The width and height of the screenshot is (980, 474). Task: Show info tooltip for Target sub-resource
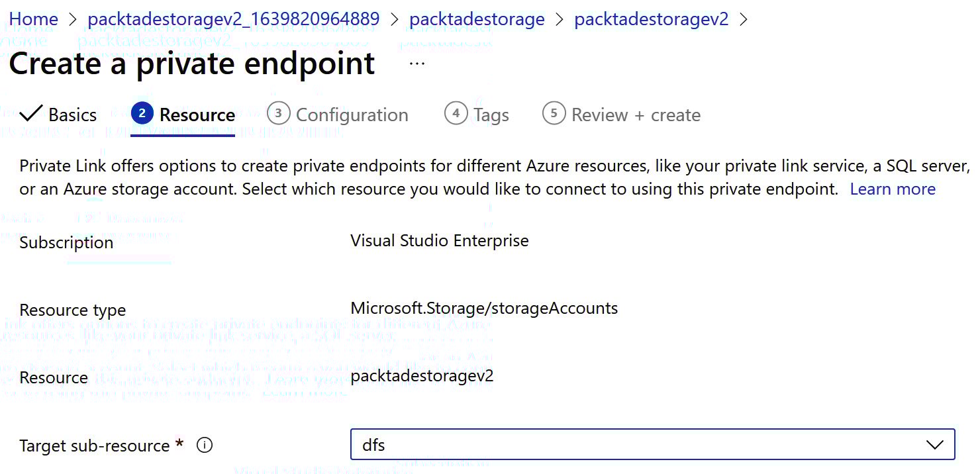[205, 446]
